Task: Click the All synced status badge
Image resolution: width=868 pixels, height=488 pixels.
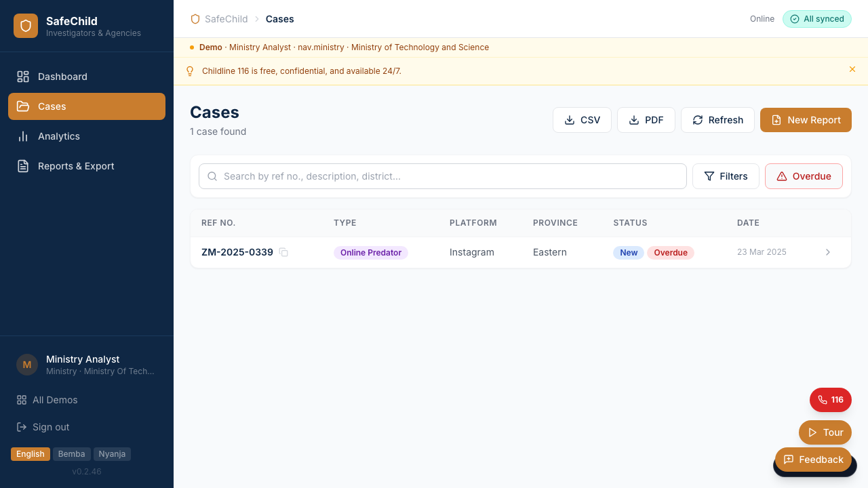Action: pos(816,19)
